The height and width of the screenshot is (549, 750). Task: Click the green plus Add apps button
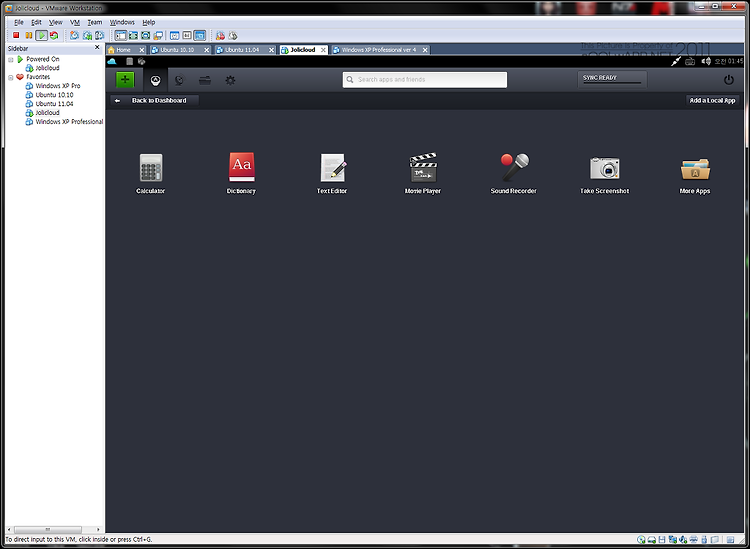[x=125, y=79]
